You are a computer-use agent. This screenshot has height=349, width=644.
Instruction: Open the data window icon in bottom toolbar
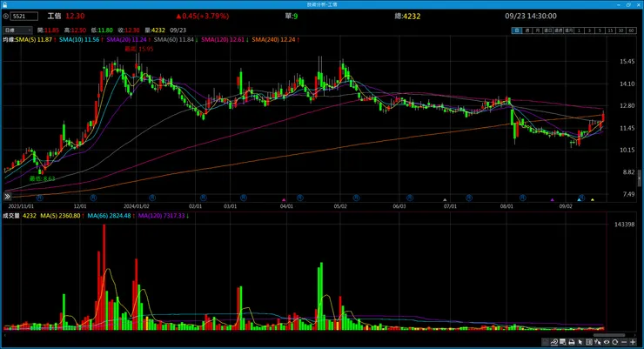[562, 342]
